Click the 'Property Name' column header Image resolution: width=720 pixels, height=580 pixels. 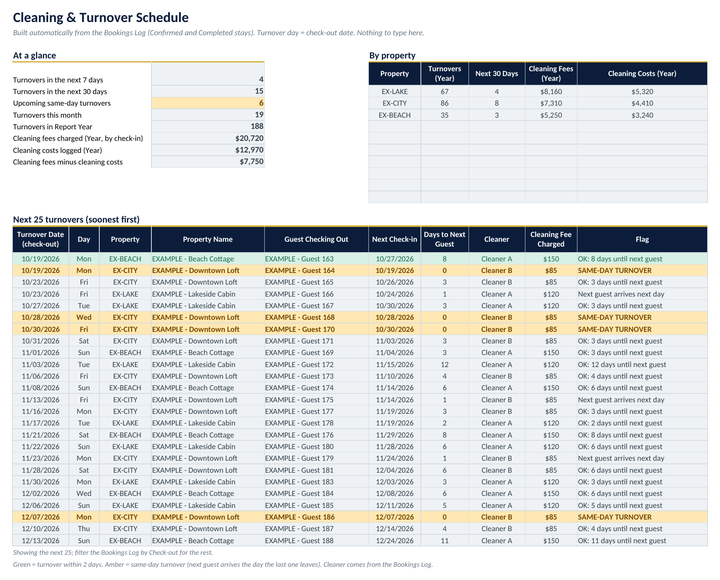(x=208, y=239)
